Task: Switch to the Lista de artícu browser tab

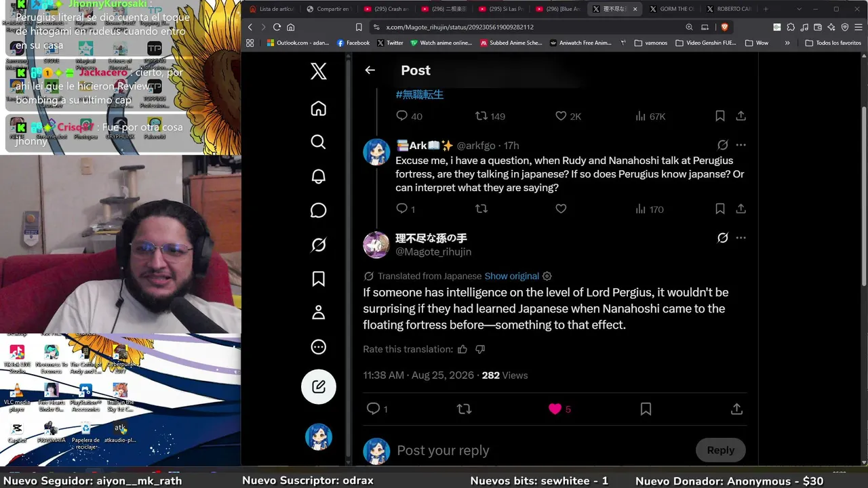Action: tap(271, 9)
